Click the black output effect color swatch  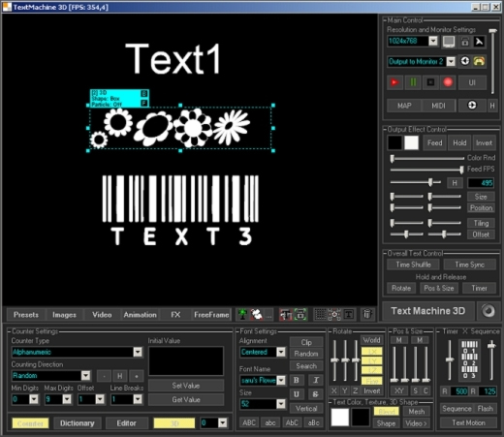pyautogui.click(x=394, y=142)
